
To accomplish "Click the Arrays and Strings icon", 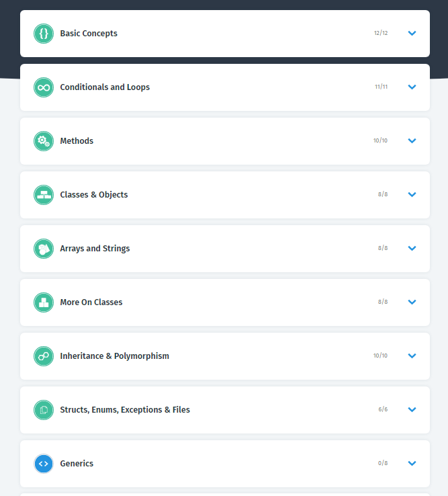I will pyautogui.click(x=44, y=249).
